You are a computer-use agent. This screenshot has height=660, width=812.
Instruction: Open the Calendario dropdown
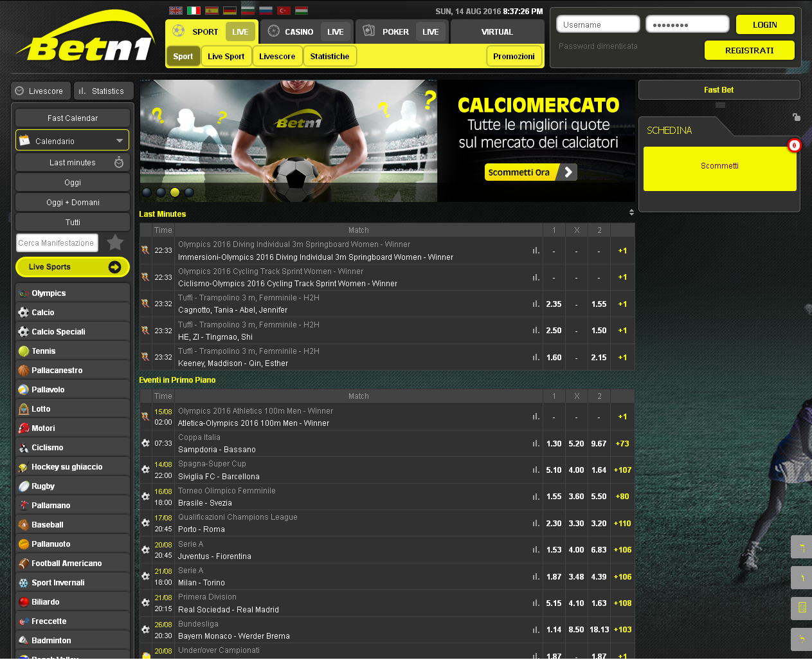coord(73,140)
